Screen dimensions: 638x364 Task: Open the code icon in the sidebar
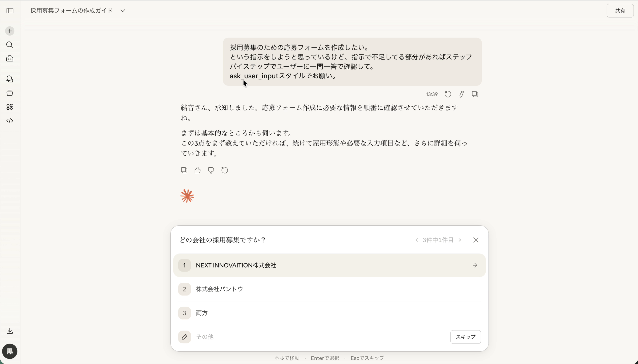pyautogui.click(x=10, y=121)
